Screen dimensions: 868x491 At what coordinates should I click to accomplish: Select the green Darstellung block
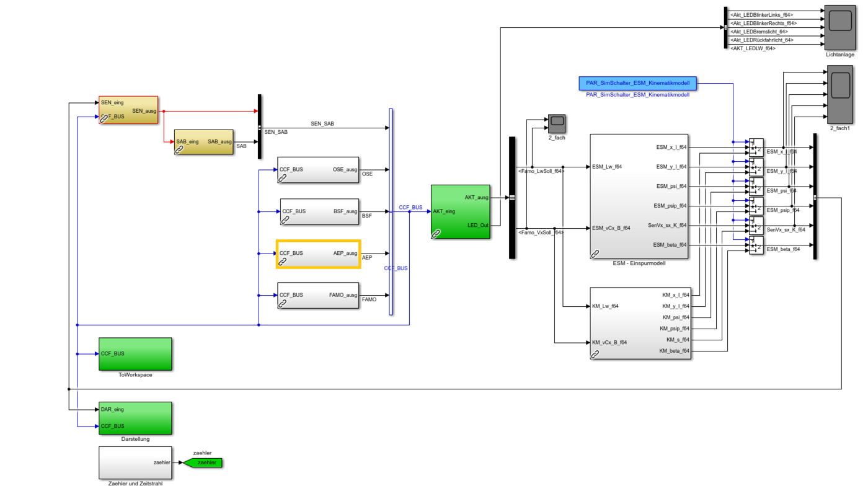tap(135, 418)
